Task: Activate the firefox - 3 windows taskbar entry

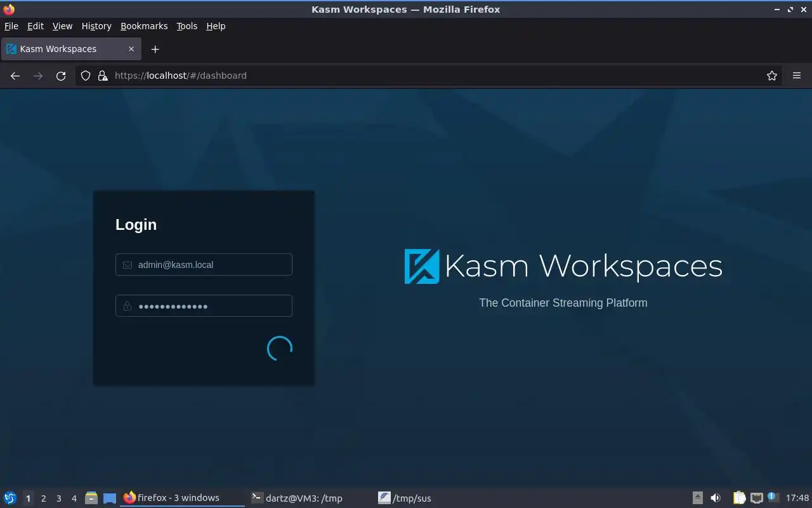Action: click(182, 498)
